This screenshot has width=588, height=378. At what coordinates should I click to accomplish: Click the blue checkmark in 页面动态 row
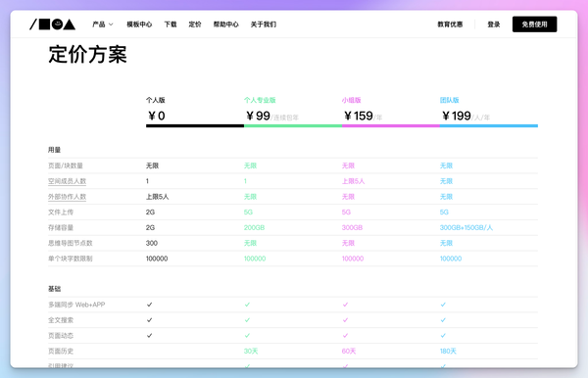[x=443, y=335]
